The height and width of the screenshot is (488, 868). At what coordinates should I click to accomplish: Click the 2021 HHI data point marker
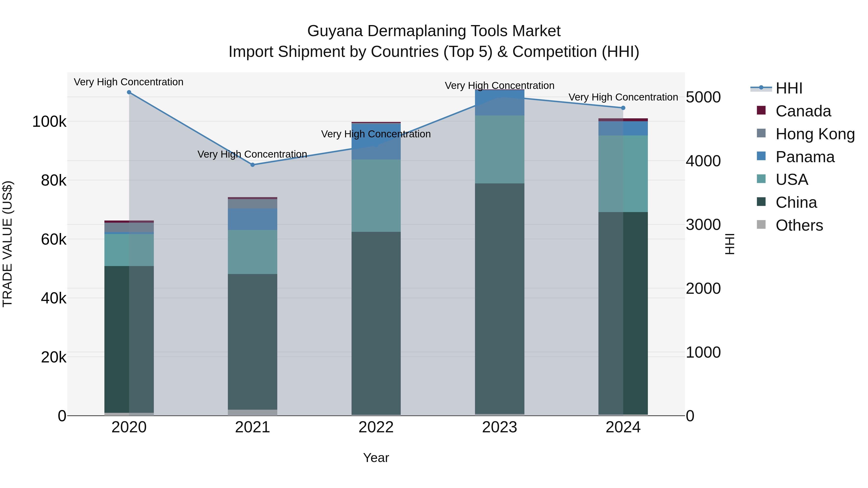(x=253, y=165)
